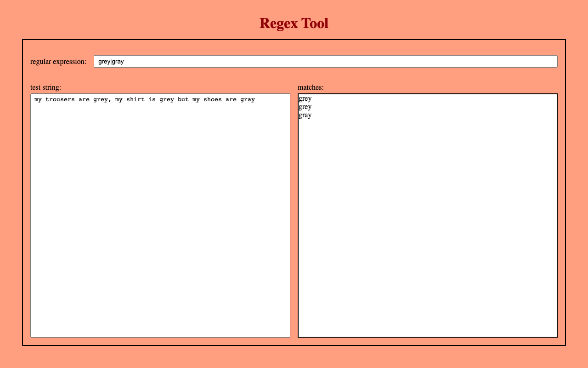Click the first "my" in test string
This screenshot has height=368, width=588.
pos(38,99)
